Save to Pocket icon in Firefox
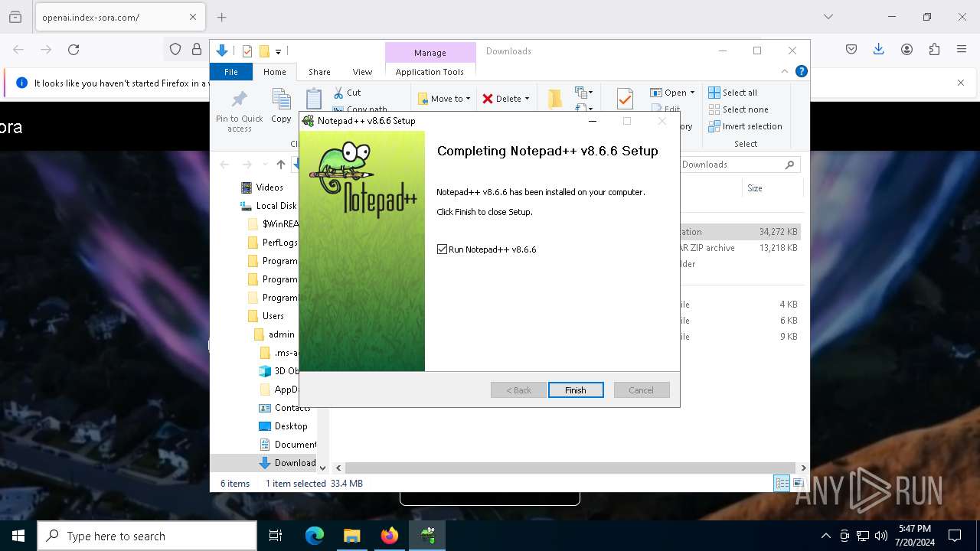The height and width of the screenshot is (551, 980). 851,50
